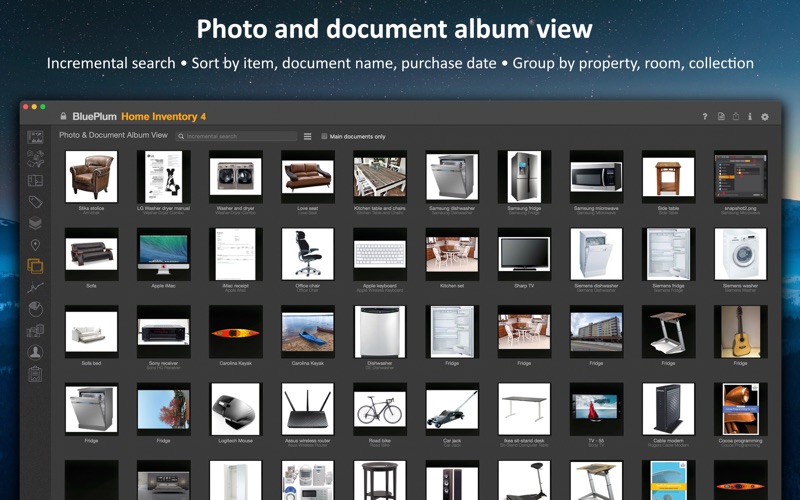Select the Siemens fridge thumbnail
Image resolution: width=800 pixels, height=500 pixels.
coord(668,254)
